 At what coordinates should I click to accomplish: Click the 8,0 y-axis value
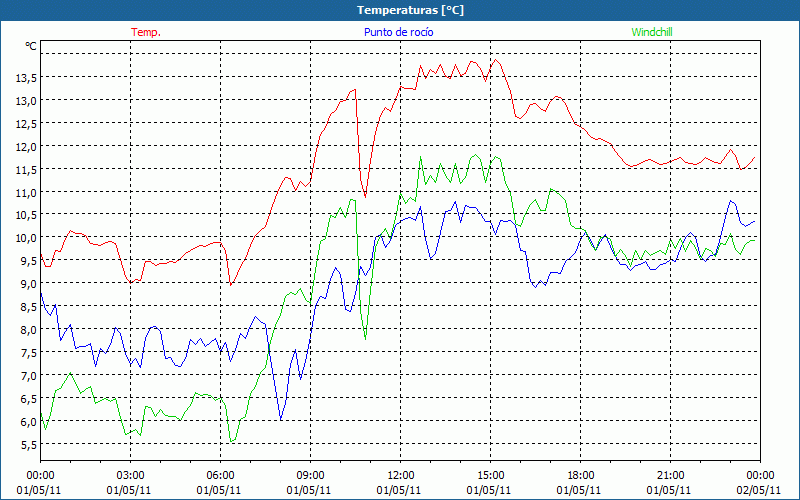(x=29, y=330)
